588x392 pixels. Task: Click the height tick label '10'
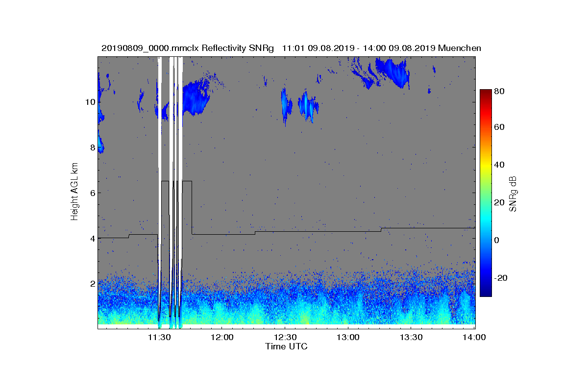pyautogui.click(x=90, y=102)
